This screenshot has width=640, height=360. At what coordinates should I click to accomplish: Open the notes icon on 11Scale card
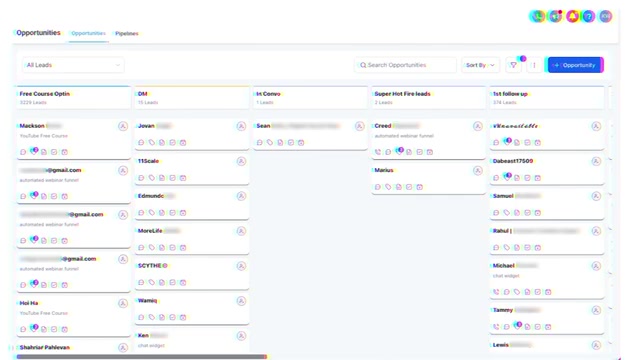162,178
